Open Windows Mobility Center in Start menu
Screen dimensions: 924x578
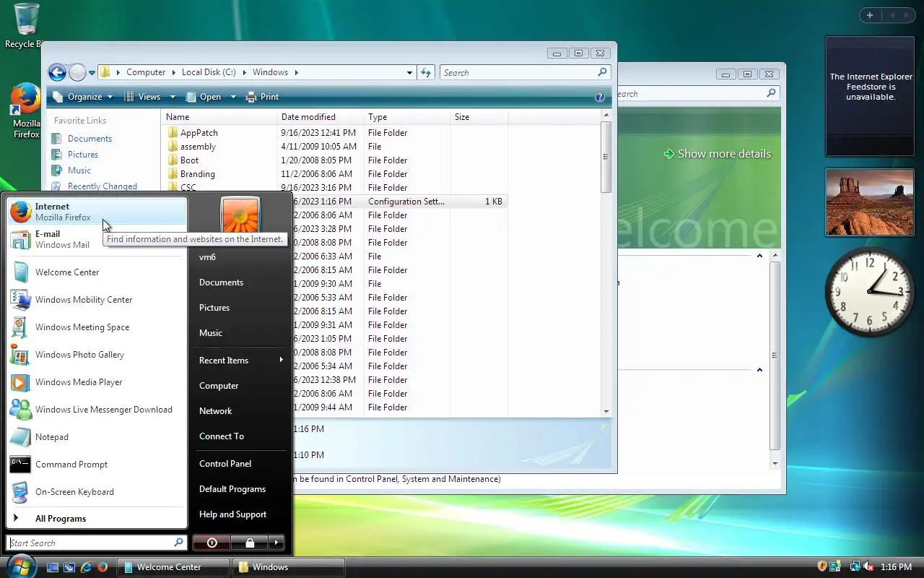[x=97, y=300]
